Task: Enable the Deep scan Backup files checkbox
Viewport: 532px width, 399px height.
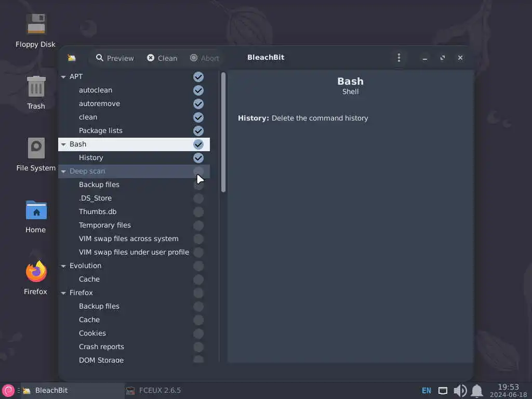Action: [198, 185]
